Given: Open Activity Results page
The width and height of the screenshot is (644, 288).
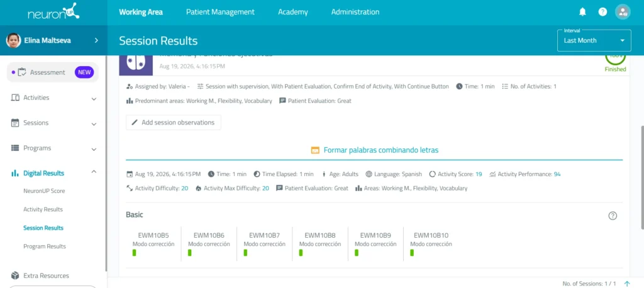Looking at the screenshot, I should [x=43, y=209].
